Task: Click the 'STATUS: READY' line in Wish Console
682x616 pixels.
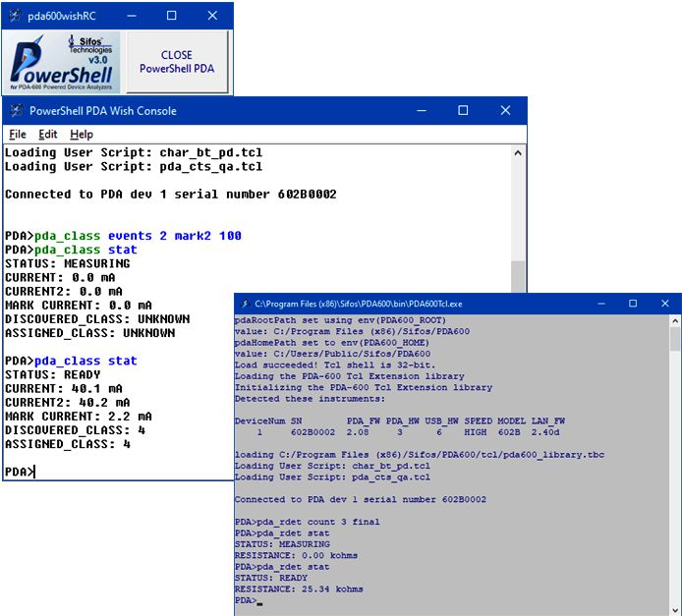Action: click(x=53, y=374)
